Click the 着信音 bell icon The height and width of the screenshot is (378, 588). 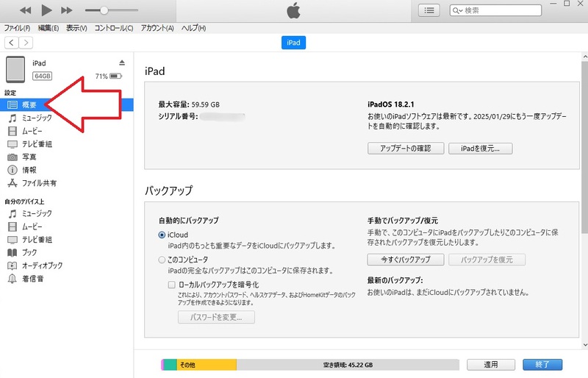12,279
